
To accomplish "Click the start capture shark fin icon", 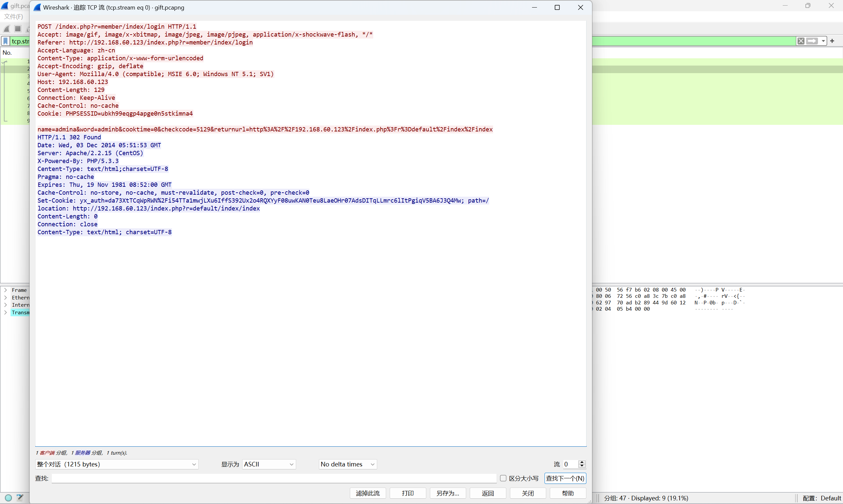I will coord(7,29).
